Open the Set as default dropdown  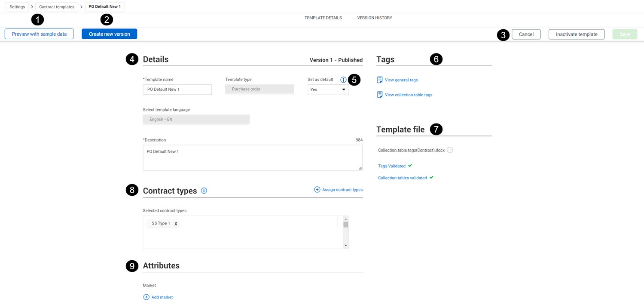click(328, 89)
